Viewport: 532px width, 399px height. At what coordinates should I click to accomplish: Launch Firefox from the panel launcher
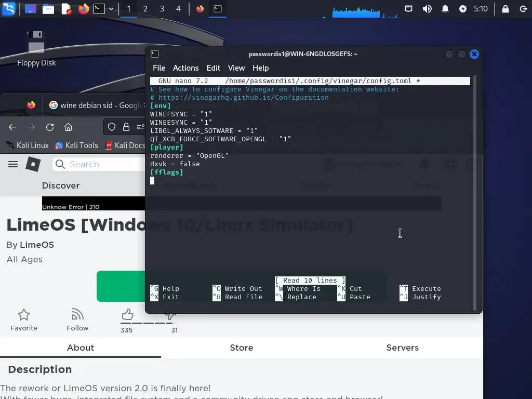pos(84,8)
